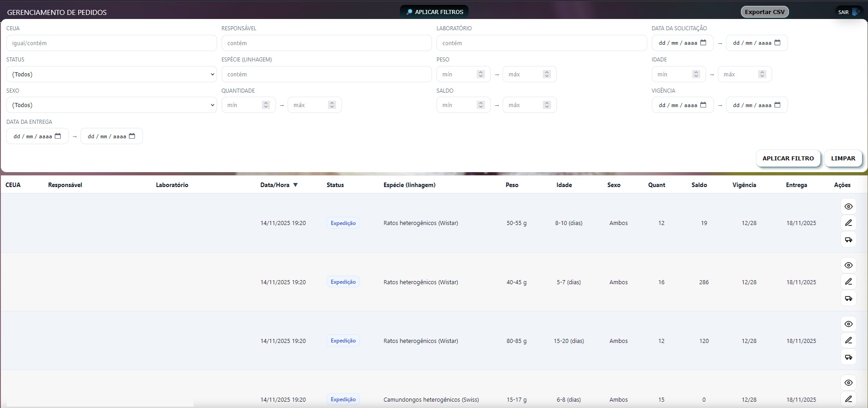868x408 pixels.
Task: Open the eye preview on the third order
Action: pyautogui.click(x=848, y=324)
